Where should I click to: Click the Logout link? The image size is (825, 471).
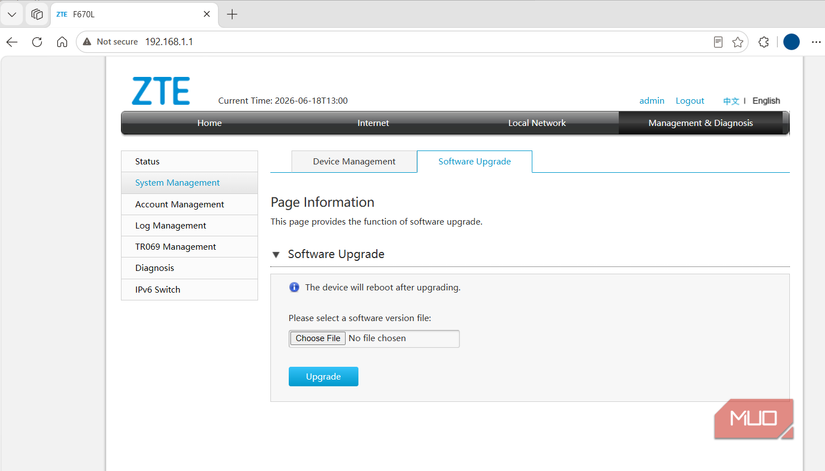point(690,101)
